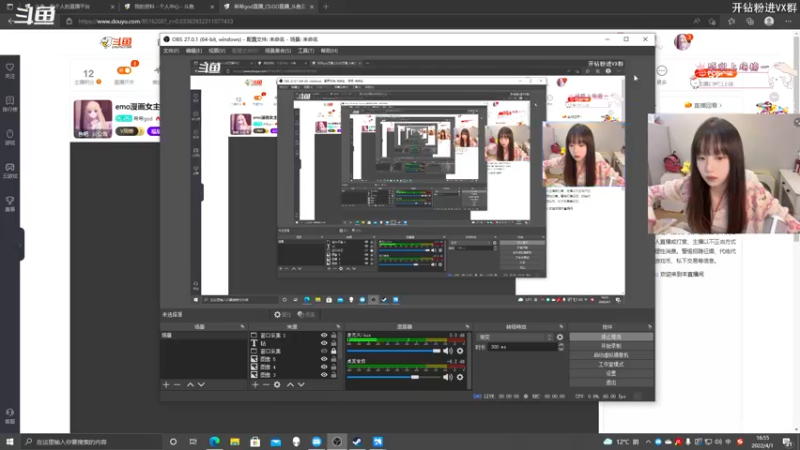
Task: Toggle the lock on 图像 5 source
Action: pos(334,359)
